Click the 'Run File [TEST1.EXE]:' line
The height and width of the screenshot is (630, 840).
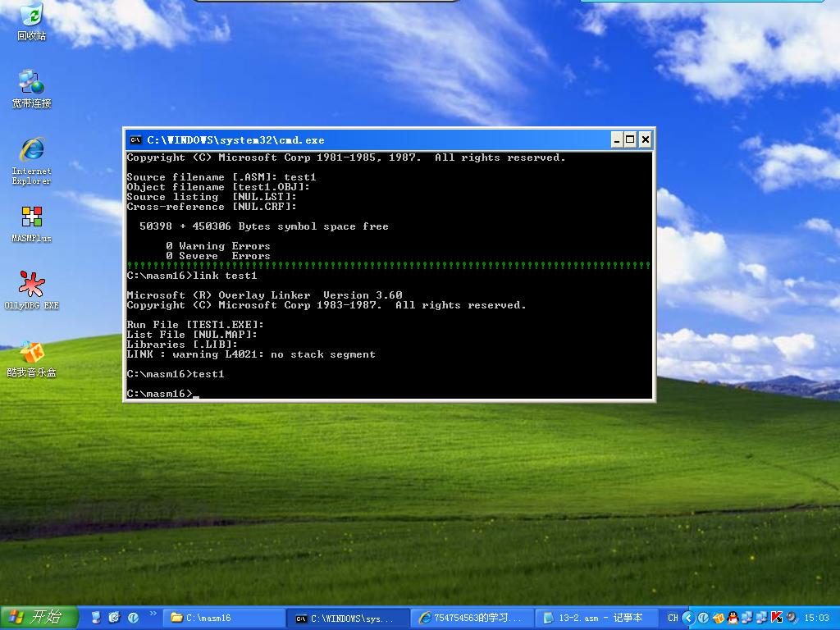click(195, 325)
